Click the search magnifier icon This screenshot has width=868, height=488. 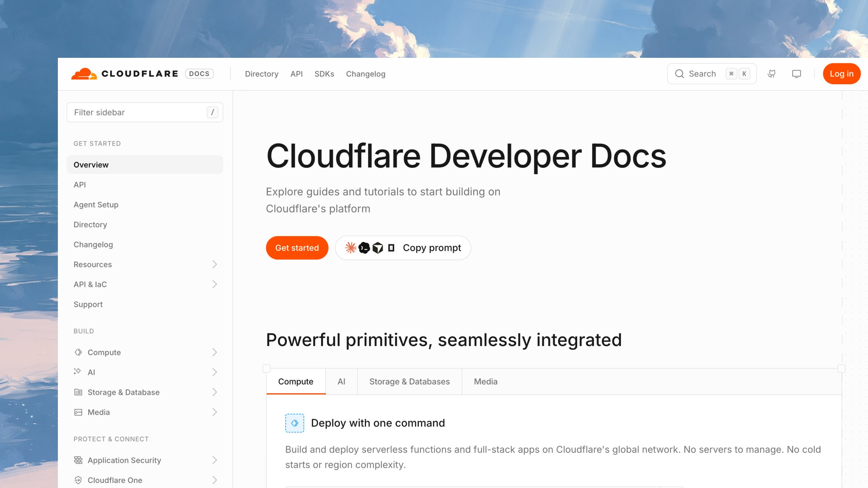pyautogui.click(x=680, y=74)
